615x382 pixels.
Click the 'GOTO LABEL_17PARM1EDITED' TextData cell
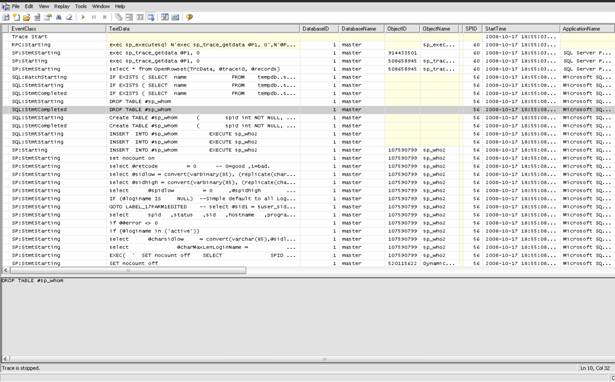tap(202, 207)
